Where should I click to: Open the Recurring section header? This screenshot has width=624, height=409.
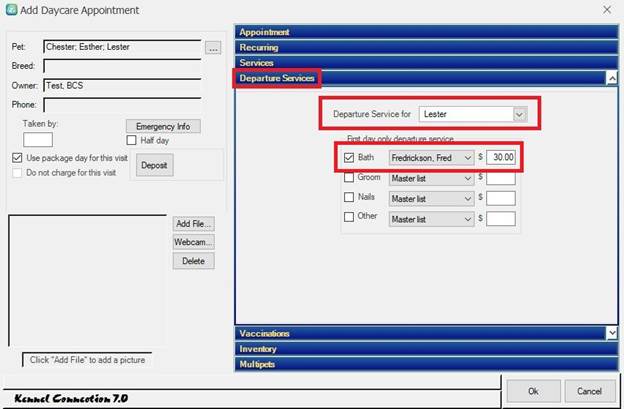click(x=426, y=48)
